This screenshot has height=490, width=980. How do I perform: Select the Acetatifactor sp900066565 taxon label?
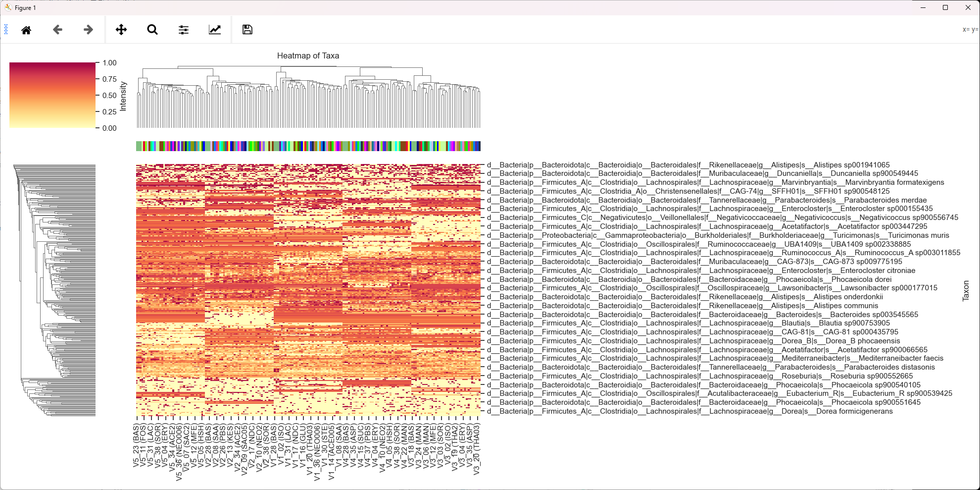pos(707,350)
